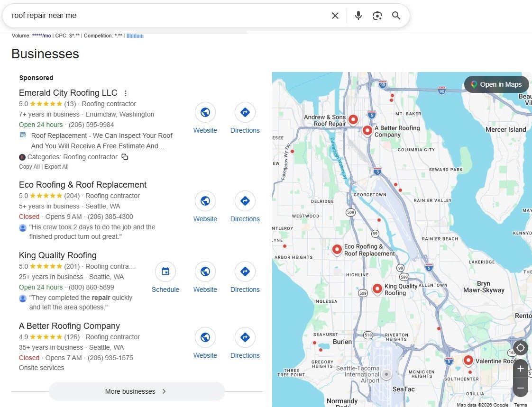The height and width of the screenshot is (407, 532).
Task: Click Open in Maps button
Action: tap(496, 84)
